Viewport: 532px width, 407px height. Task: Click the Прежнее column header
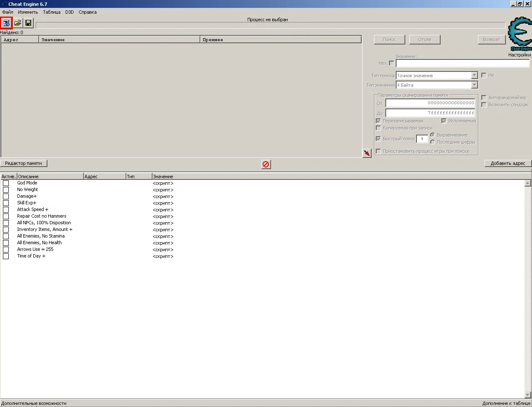[281, 39]
